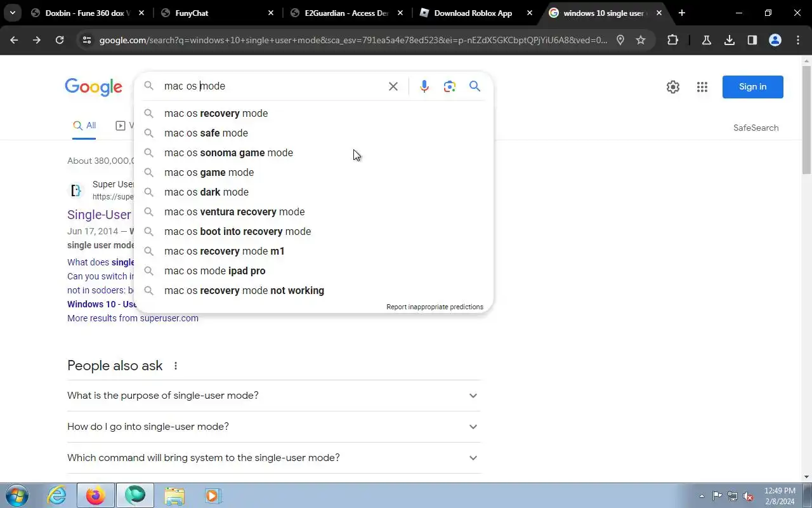The width and height of the screenshot is (812, 508).
Task: Open the Chrome profile avatar
Action: [x=775, y=40]
